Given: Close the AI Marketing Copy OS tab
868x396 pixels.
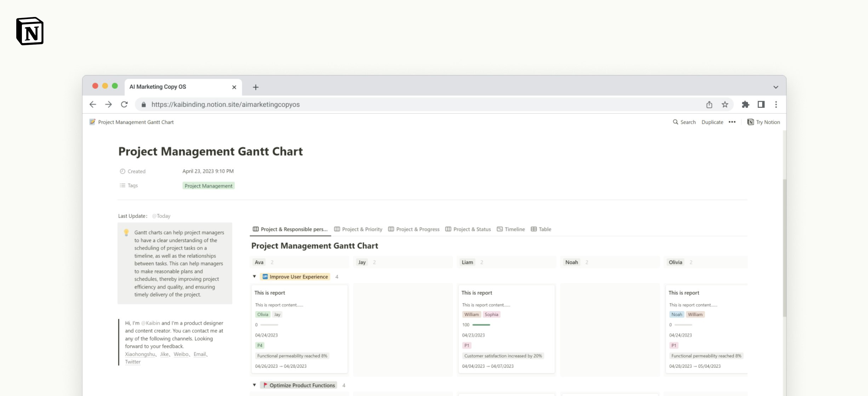Looking at the screenshot, I should click(x=234, y=87).
